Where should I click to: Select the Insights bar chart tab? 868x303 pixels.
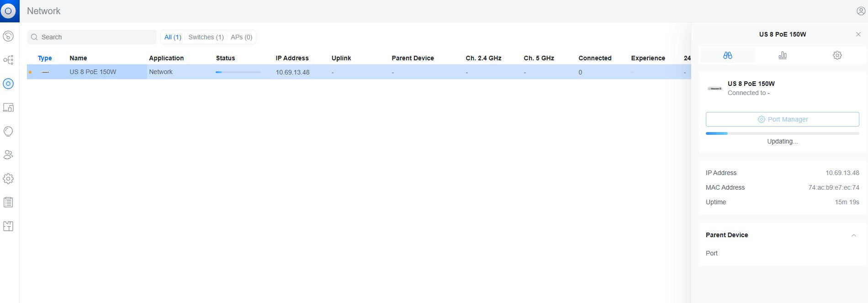click(783, 55)
